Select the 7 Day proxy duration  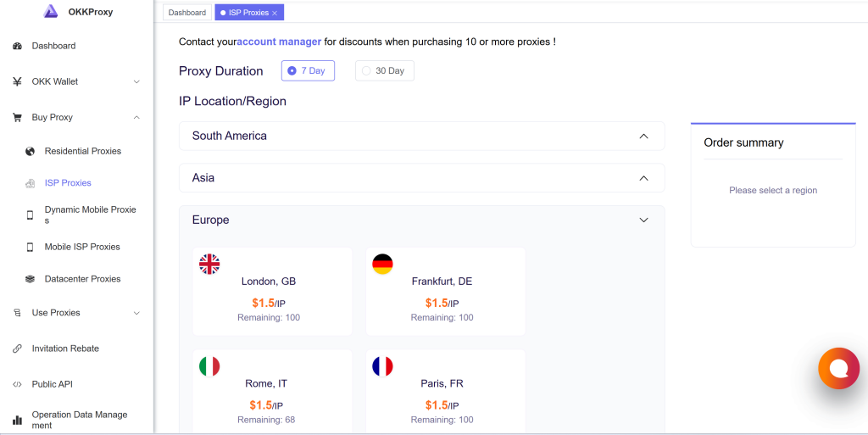(308, 71)
